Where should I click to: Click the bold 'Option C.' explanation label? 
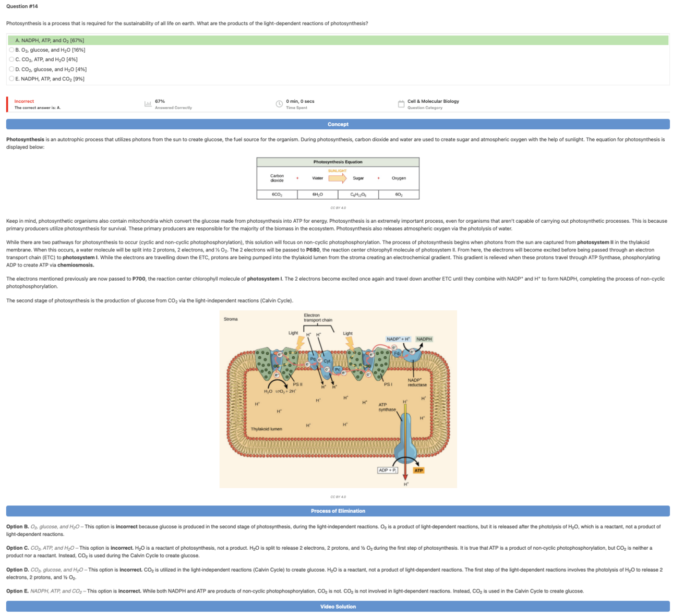(x=18, y=548)
